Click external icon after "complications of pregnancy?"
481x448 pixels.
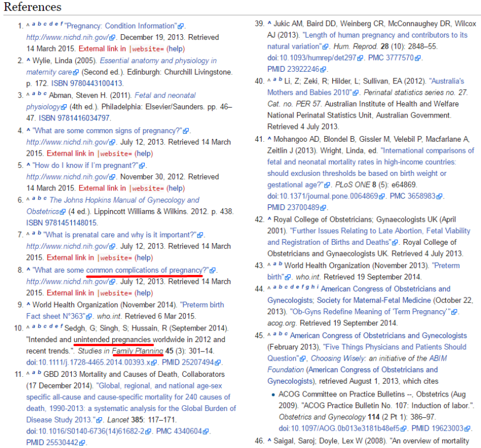(x=212, y=270)
